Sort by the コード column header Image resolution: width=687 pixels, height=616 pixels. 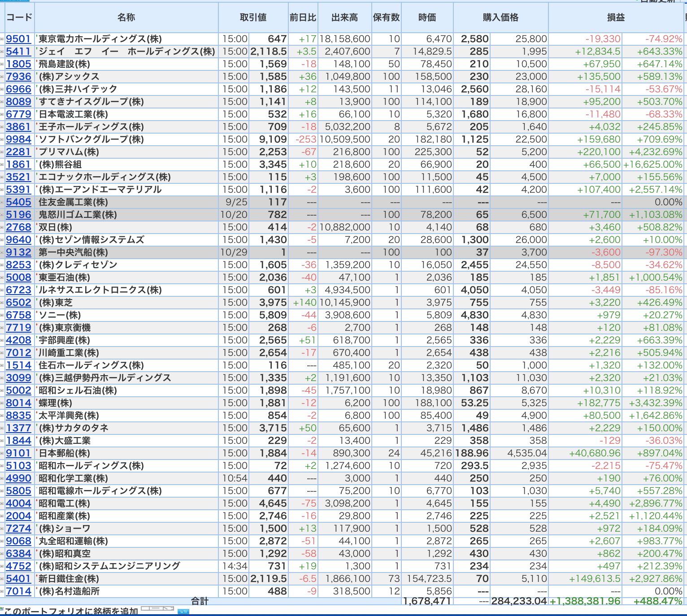click(x=19, y=17)
